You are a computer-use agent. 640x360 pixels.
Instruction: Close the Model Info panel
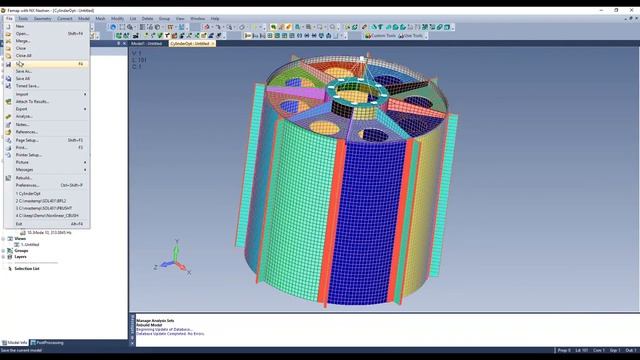(124, 43)
